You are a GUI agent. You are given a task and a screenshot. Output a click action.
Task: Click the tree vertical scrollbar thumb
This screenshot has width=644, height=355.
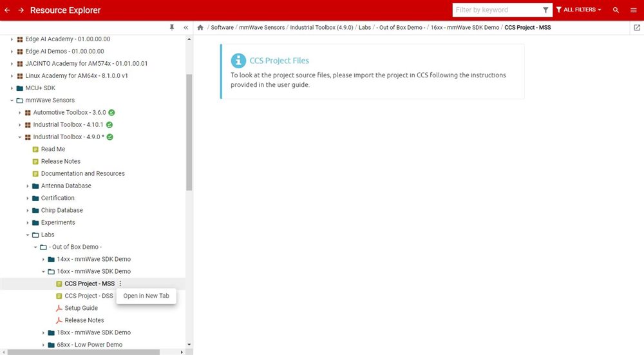point(189,132)
